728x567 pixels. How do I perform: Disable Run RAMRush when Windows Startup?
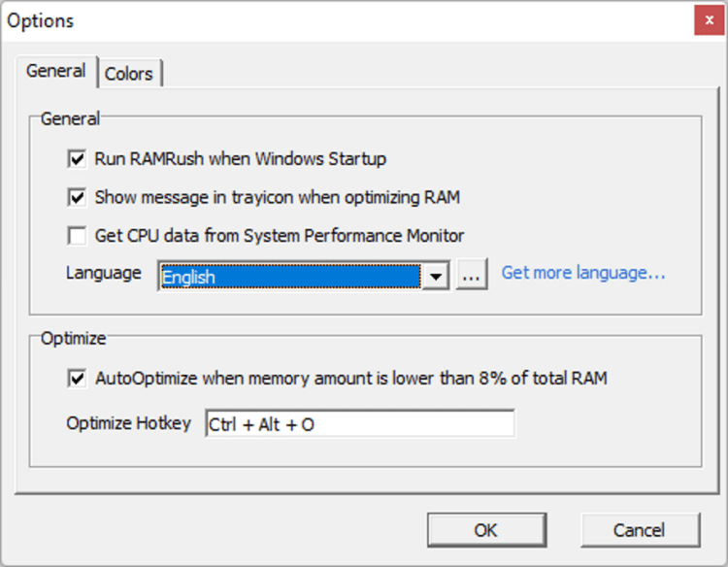(x=78, y=159)
